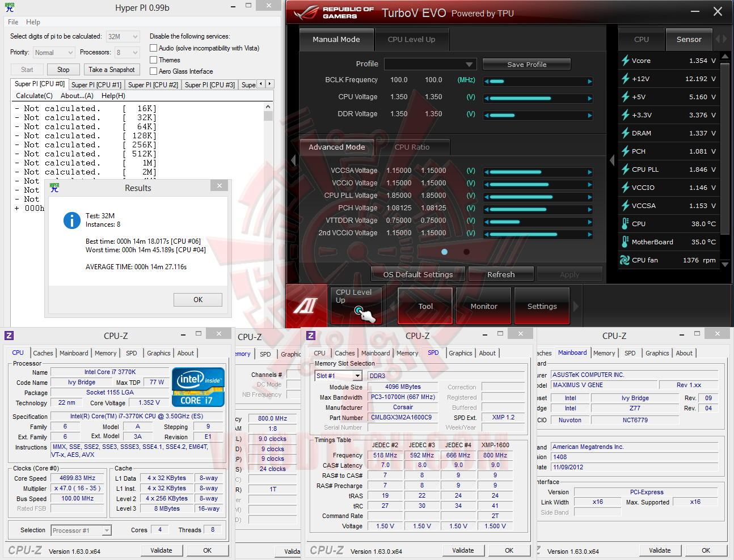Click the VCCSA lightning sensor icon
This screenshot has height=560, width=734.
[625, 206]
